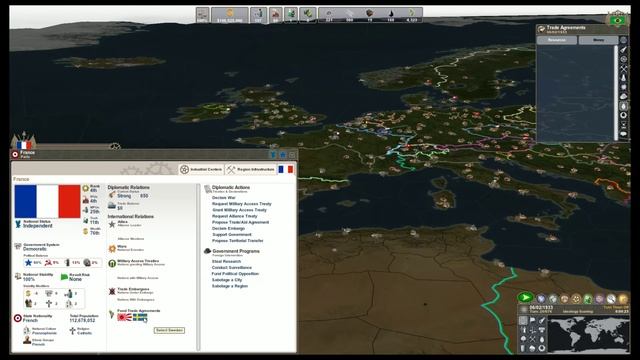The width and height of the screenshot is (640, 360).
Task: Select the crossed tools map filter by minimap
Action: [x=532, y=339]
